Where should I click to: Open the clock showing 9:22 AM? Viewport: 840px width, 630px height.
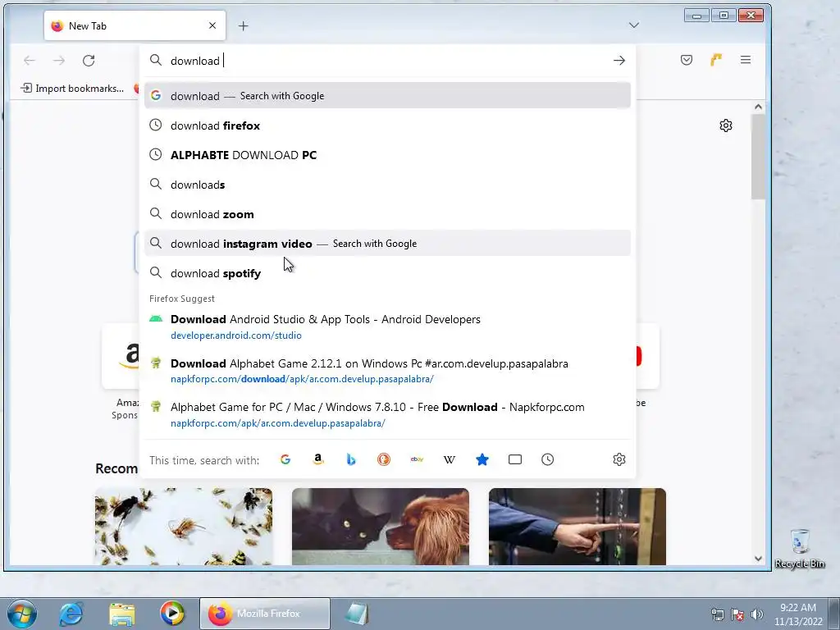coord(798,614)
